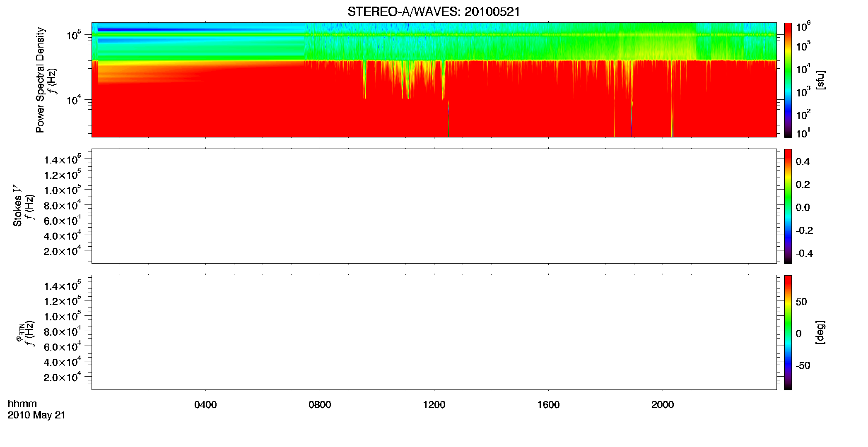Click the 2.0×10^4 tick on phi RTN axis
868x447 pixels.
62,377
